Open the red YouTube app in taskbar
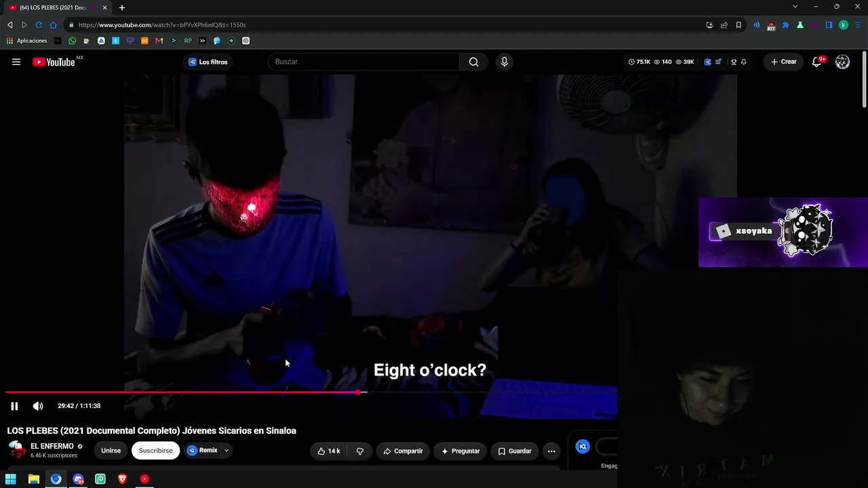Viewport: 868px width, 488px height. coord(144,479)
